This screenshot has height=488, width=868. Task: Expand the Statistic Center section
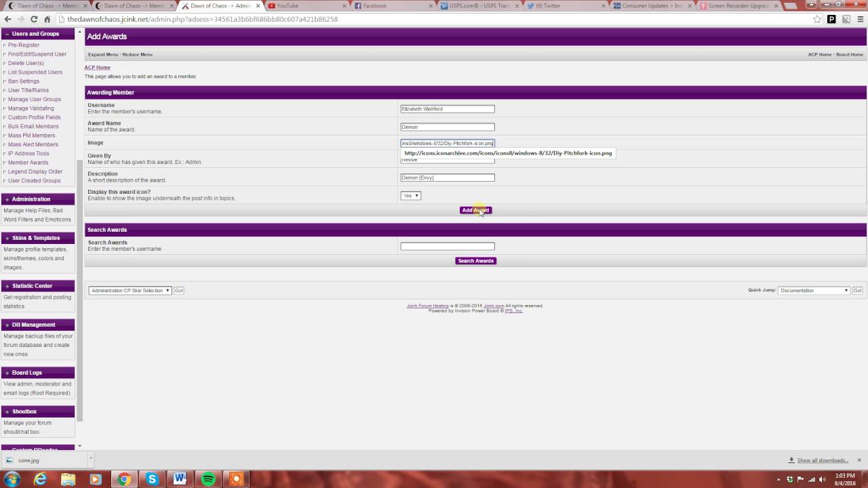7,285
